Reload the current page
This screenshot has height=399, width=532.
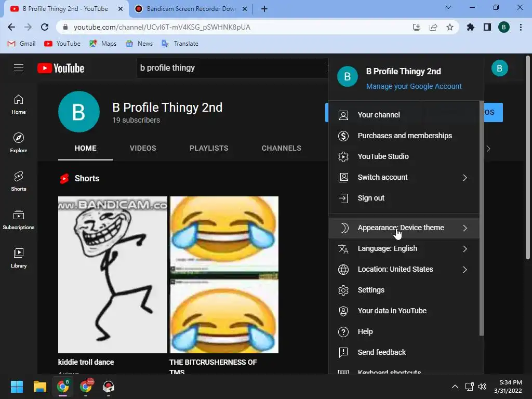click(x=45, y=27)
